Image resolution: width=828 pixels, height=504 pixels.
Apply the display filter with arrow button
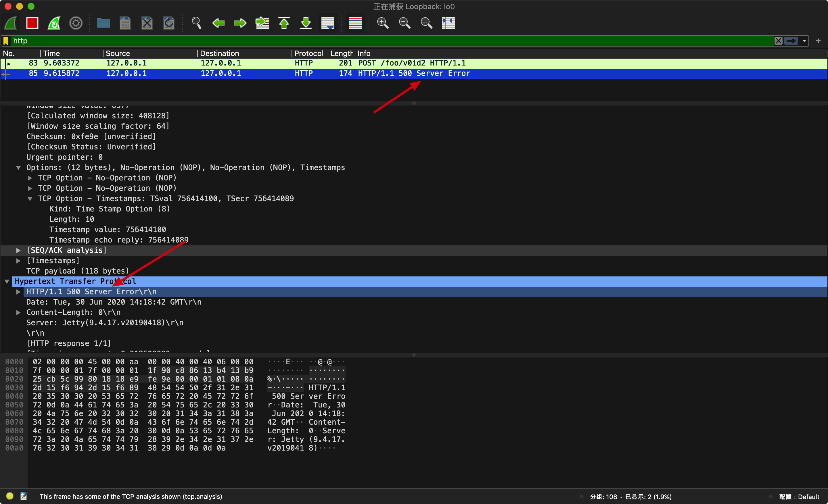(791, 41)
